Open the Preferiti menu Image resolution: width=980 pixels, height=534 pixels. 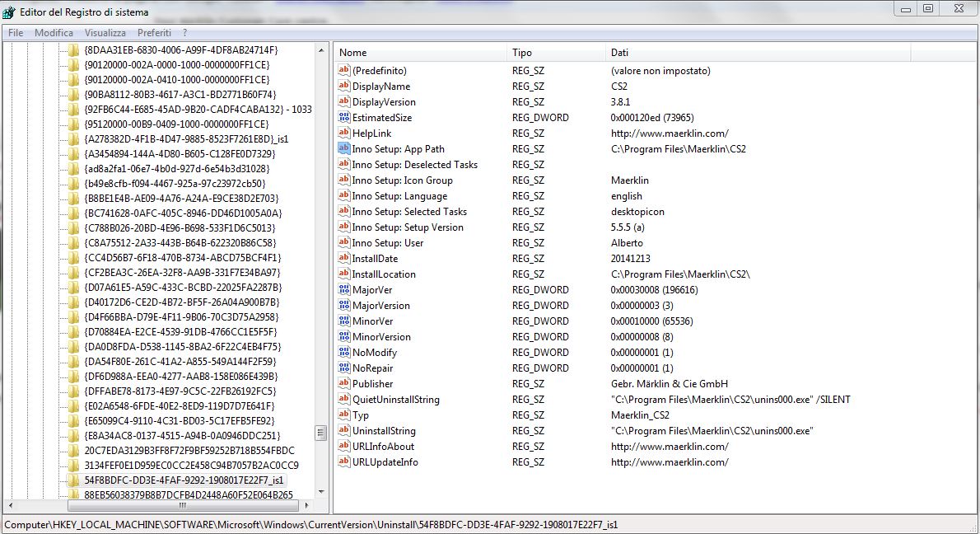154,32
